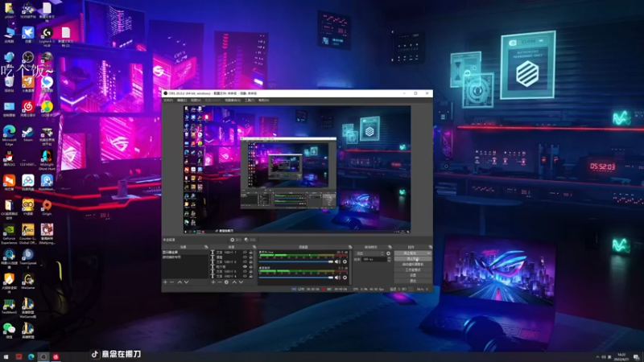644x362 pixels.
Task: Open the 视图 (View) menu in OBS
Action: 196,100
